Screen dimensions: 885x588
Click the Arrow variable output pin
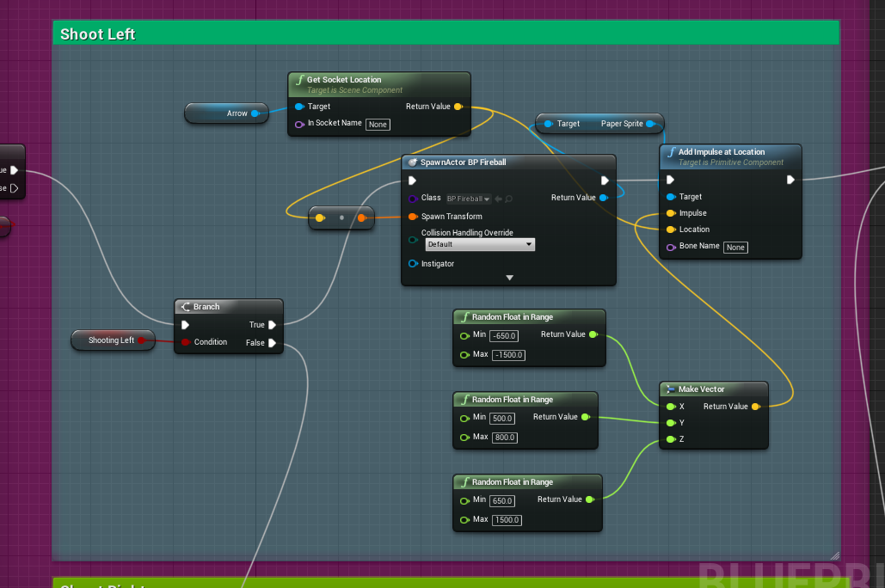255,113
